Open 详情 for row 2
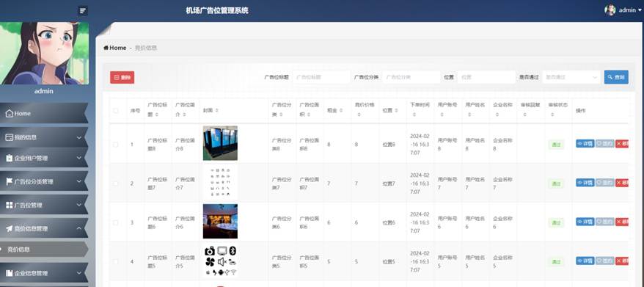Screen dimensions: 644x287 click(585, 183)
